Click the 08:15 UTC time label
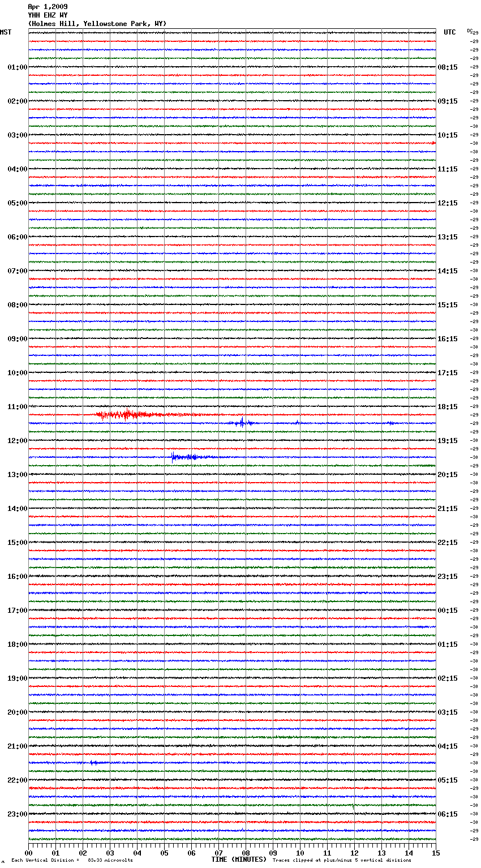The width and height of the screenshot is (481, 868). coord(448,67)
